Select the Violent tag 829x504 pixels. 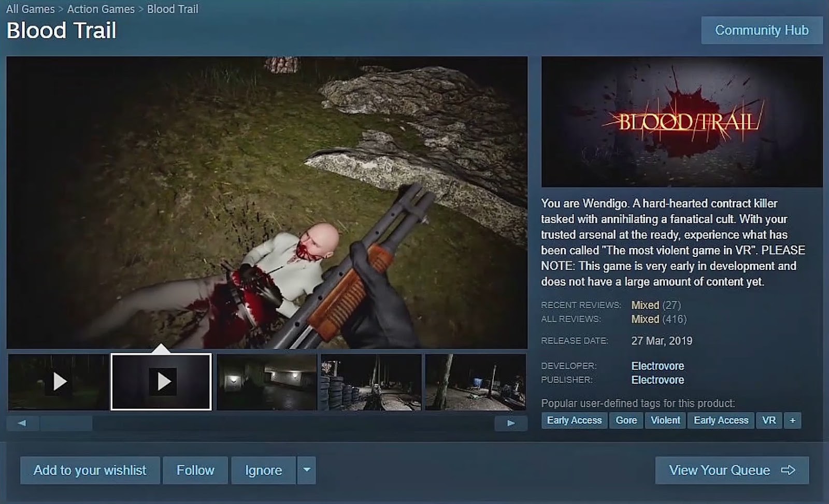point(665,420)
